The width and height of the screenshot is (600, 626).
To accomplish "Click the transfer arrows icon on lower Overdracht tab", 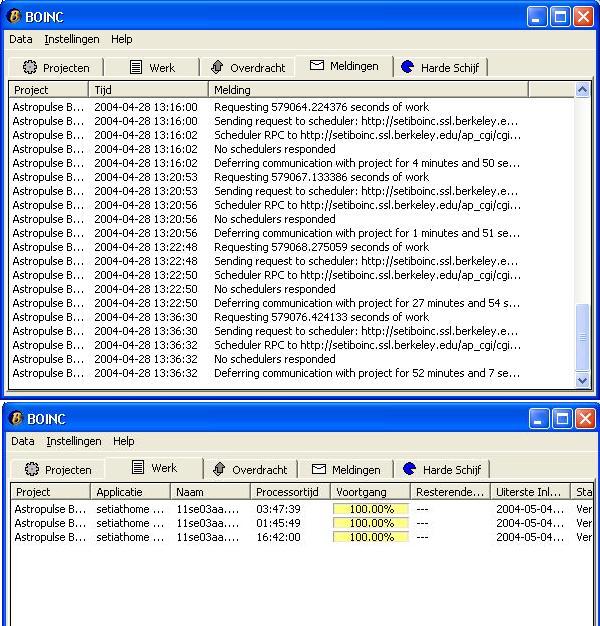I will click(219, 469).
